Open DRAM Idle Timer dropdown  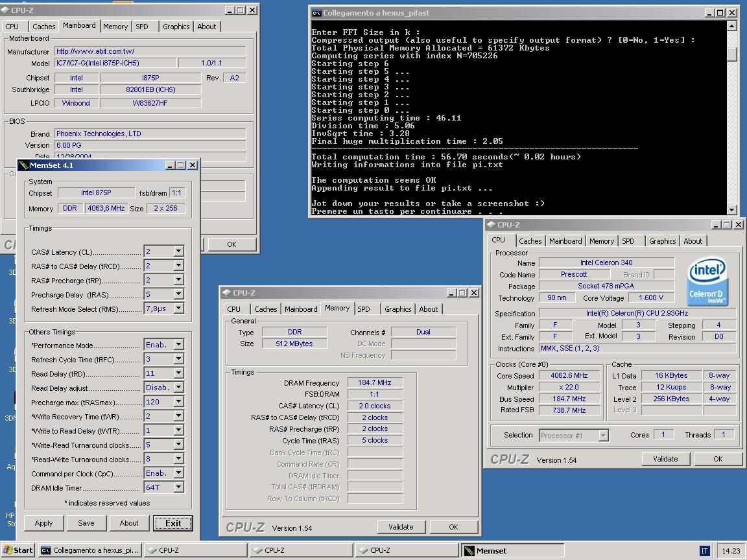pos(179,487)
